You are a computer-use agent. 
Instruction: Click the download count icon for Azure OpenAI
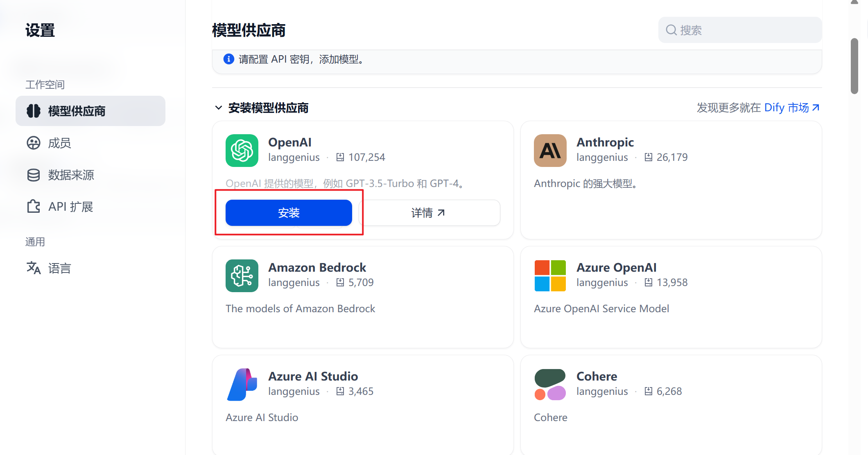click(x=649, y=282)
